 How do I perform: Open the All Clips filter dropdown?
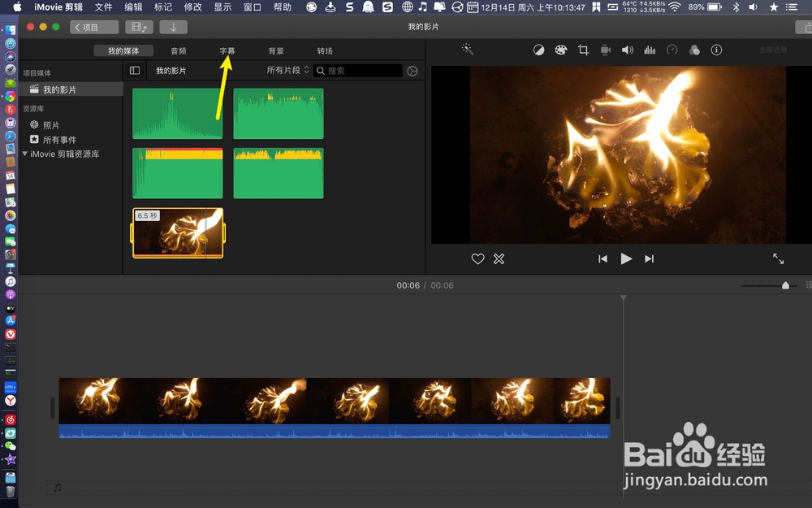coord(288,70)
